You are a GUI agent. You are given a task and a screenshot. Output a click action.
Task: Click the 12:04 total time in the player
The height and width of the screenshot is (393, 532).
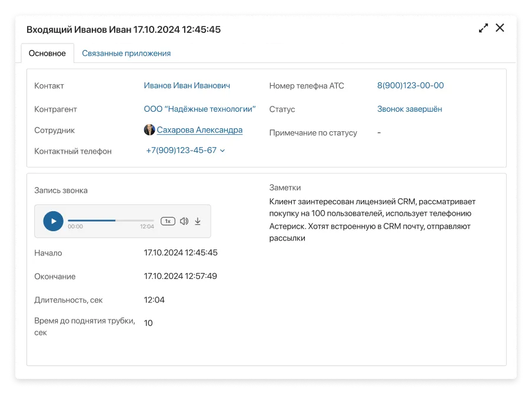pos(147,227)
